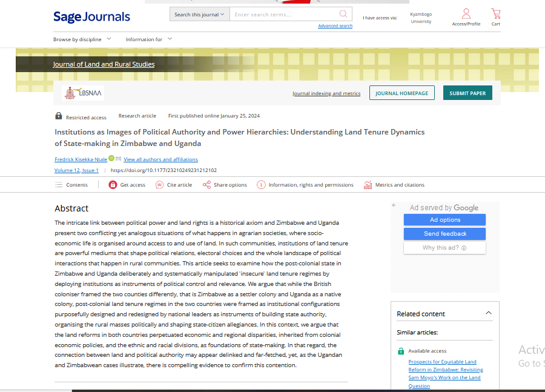Click the Journal Homepage button
545x392 pixels.
click(401, 93)
